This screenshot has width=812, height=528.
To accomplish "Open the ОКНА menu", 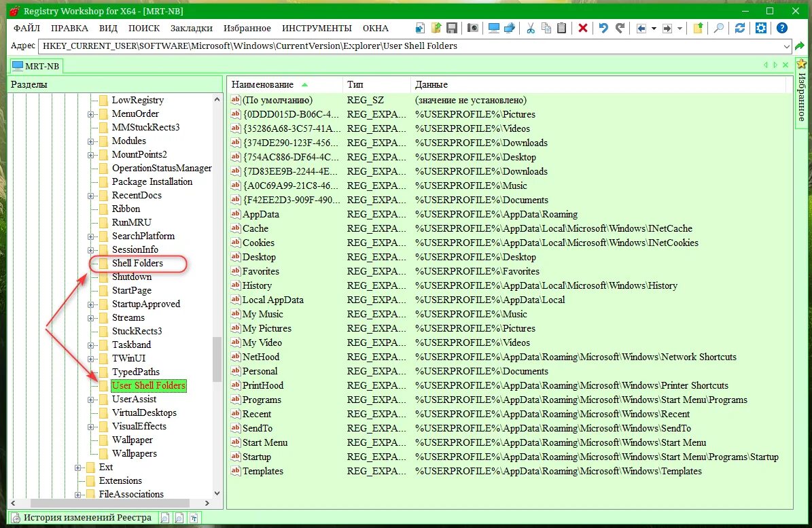I will click(x=376, y=28).
